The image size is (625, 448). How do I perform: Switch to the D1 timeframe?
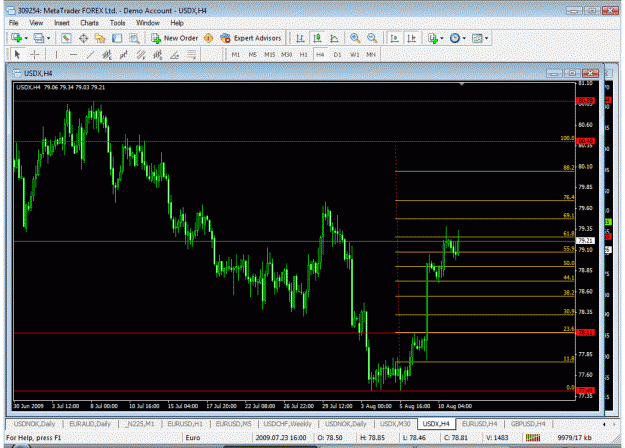[x=337, y=55]
